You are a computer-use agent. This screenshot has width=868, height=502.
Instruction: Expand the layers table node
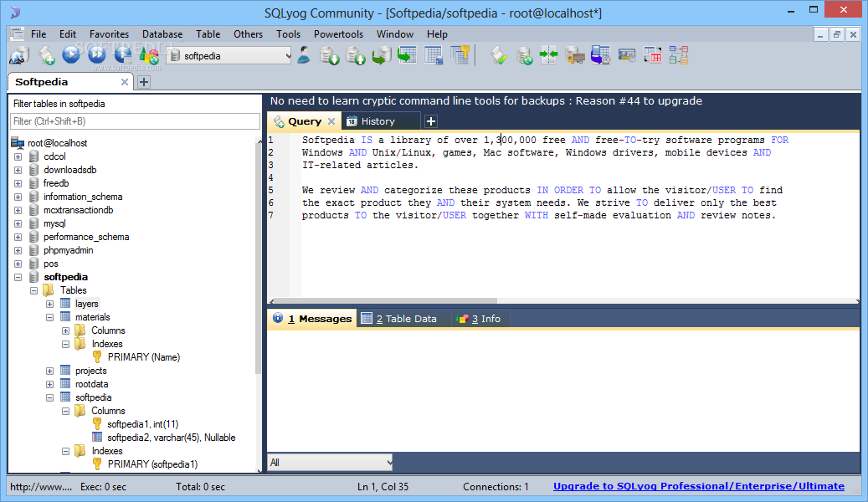[x=50, y=304]
